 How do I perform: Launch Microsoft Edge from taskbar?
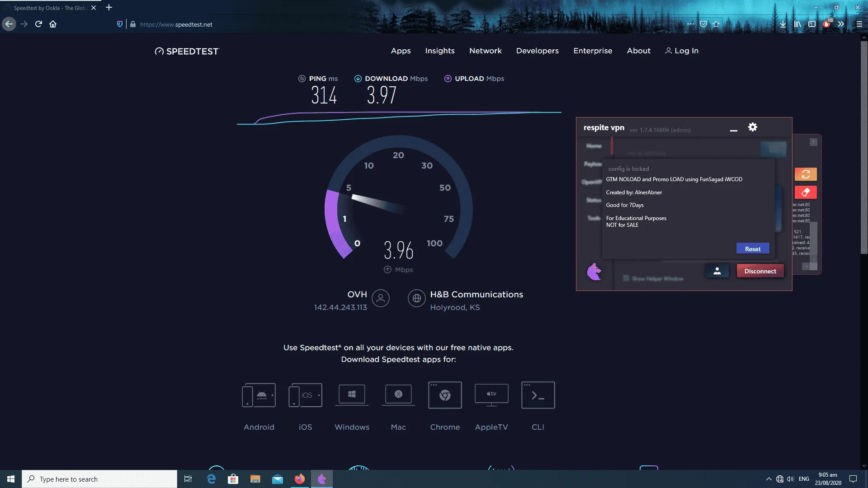pos(211,479)
